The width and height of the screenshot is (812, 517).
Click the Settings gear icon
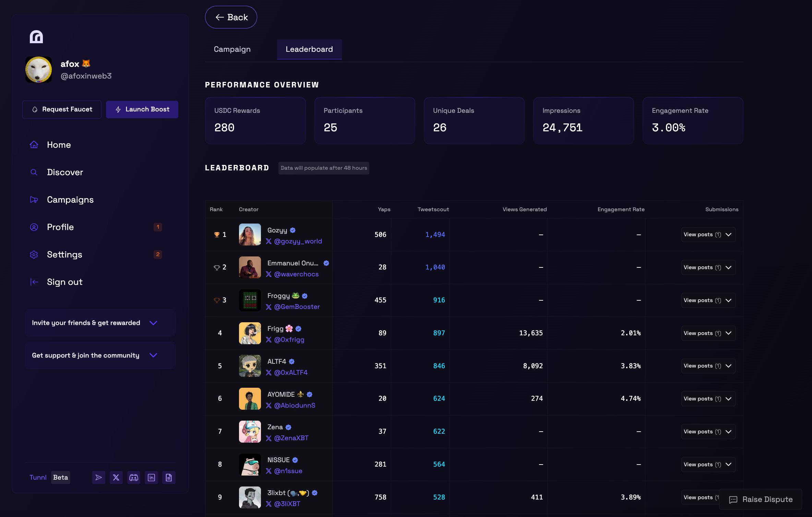[x=34, y=254]
